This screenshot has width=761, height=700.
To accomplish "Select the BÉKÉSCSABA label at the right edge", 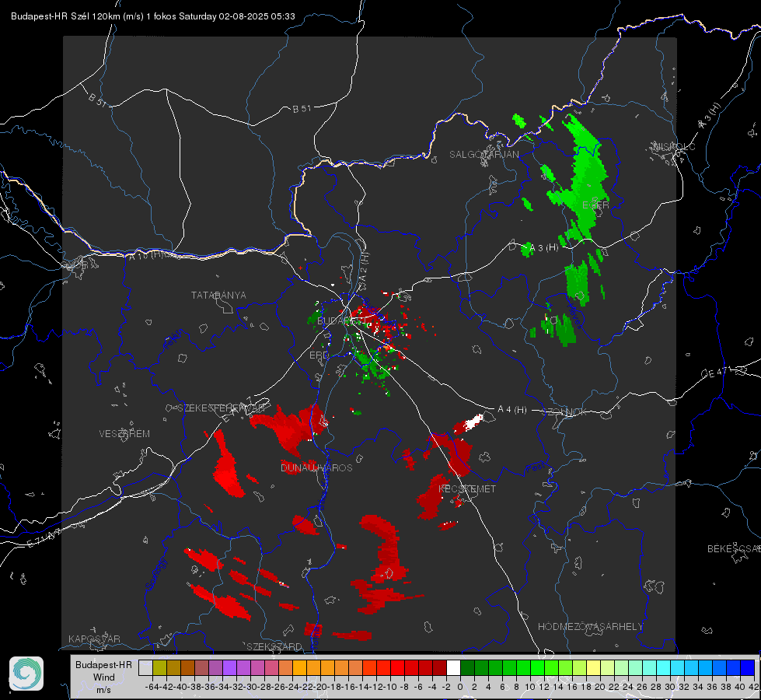I will coord(734,549).
